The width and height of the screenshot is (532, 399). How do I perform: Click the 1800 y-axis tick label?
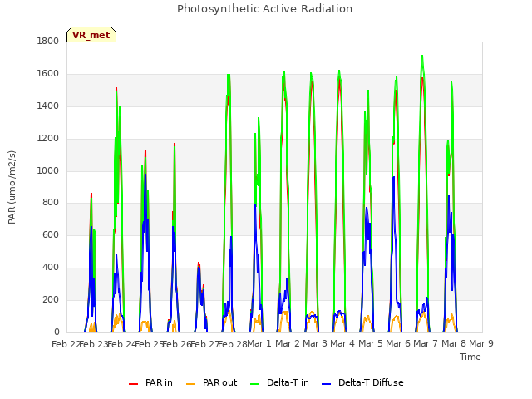tap(48, 41)
